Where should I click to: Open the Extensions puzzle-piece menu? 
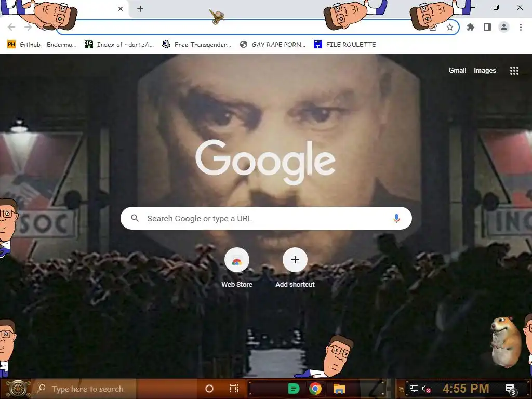coord(471,27)
